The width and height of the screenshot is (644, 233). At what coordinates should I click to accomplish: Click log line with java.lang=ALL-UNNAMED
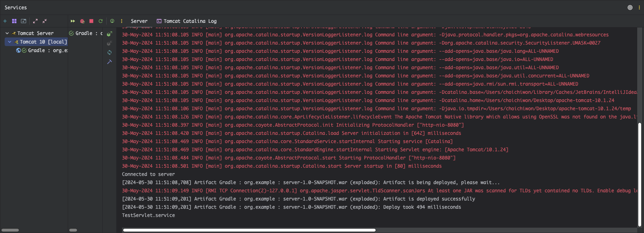click(340, 51)
